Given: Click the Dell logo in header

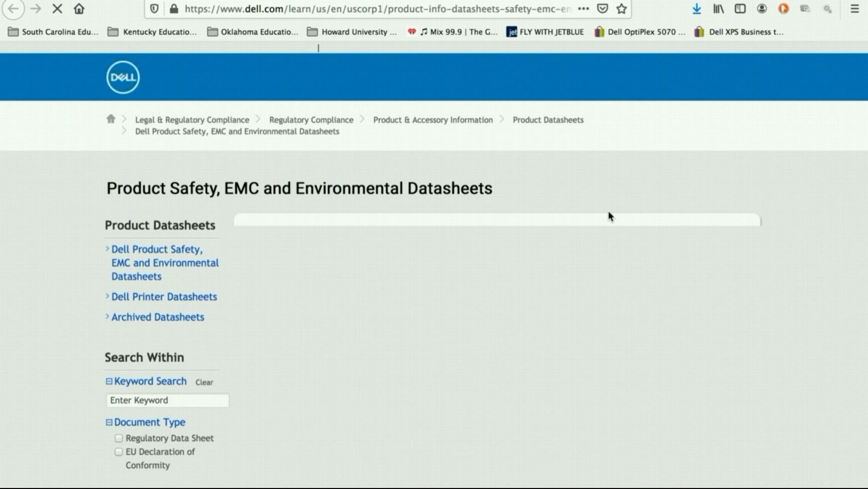Looking at the screenshot, I should (123, 77).
